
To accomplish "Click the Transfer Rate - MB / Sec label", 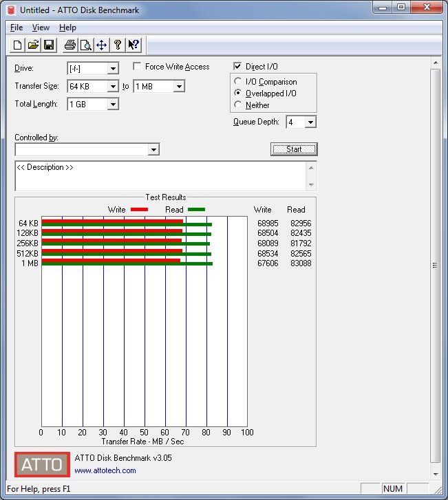I will point(142,442).
